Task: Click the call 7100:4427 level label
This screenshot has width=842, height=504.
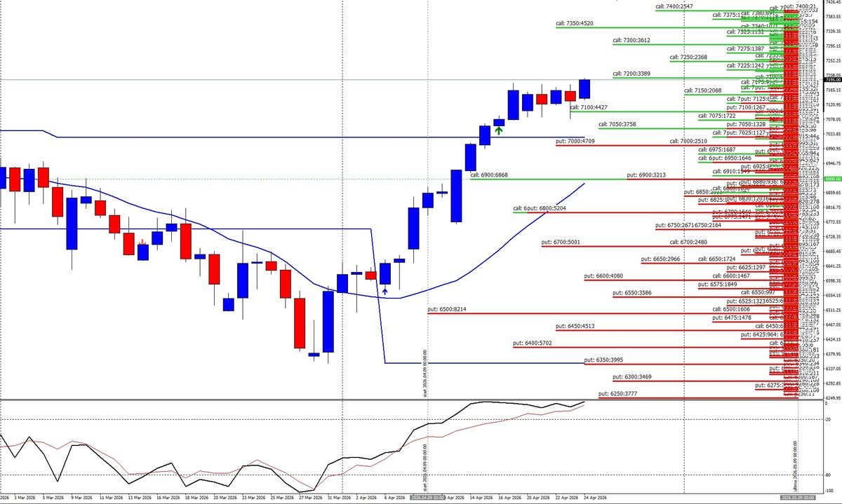Action: click(589, 107)
